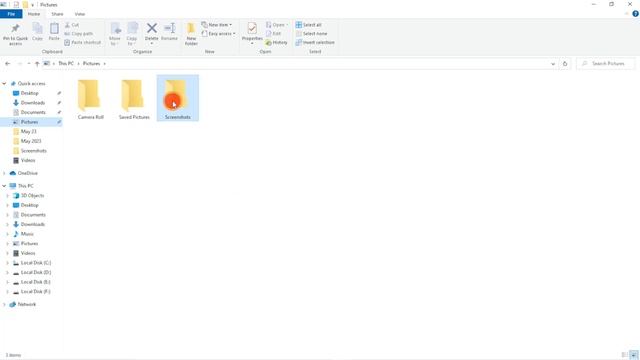Go back with the back arrow
Viewport: 640px width, 360px height.
7,64
